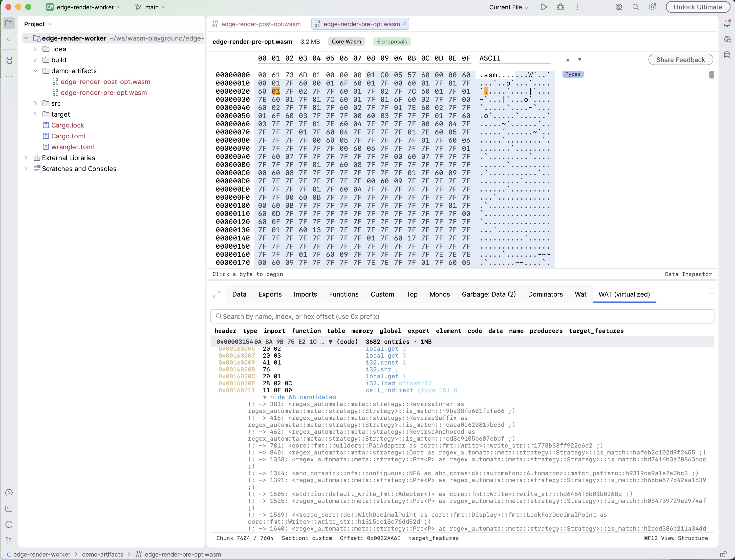The height and width of the screenshot is (560, 735).
Task: Click Share Feedback button
Action: click(681, 60)
